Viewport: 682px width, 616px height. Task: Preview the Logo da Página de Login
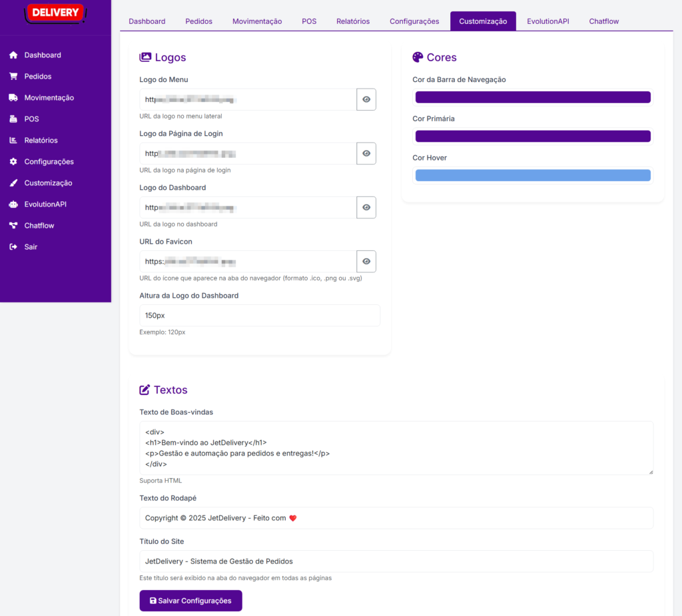(x=366, y=153)
